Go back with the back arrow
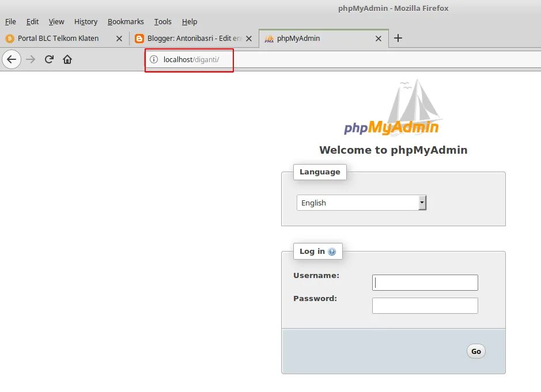541x392 pixels. [x=12, y=59]
